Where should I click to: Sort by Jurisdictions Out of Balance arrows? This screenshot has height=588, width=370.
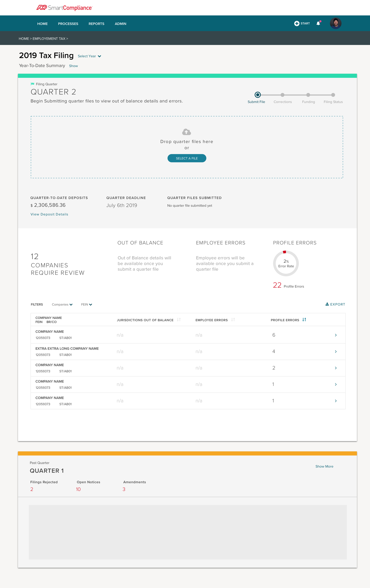click(x=179, y=320)
